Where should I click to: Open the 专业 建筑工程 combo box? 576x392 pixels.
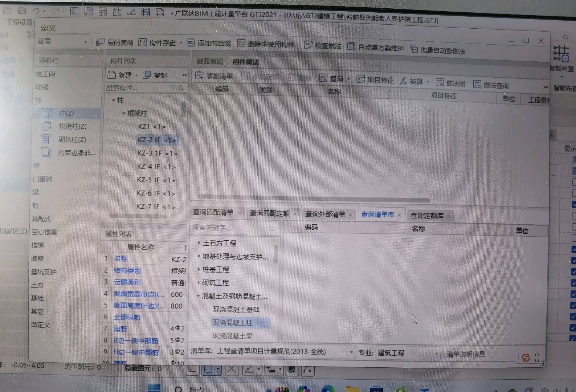click(x=408, y=353)
